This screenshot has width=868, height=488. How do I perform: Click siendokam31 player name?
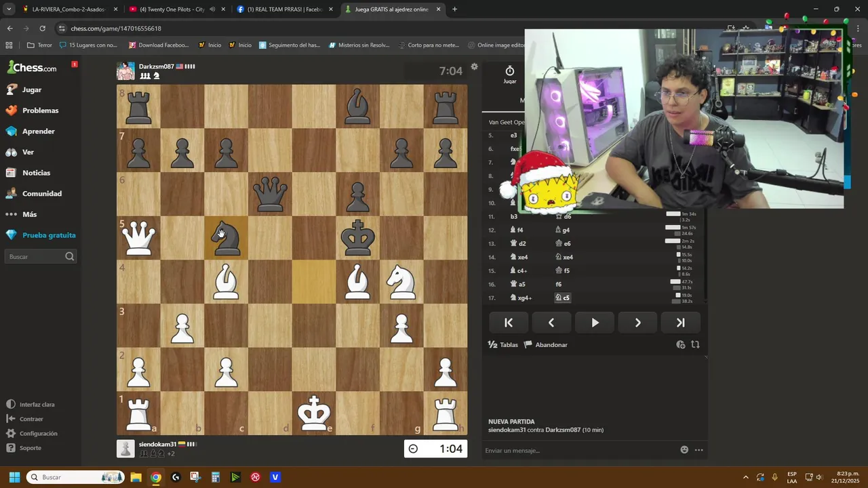pos(157,444)
